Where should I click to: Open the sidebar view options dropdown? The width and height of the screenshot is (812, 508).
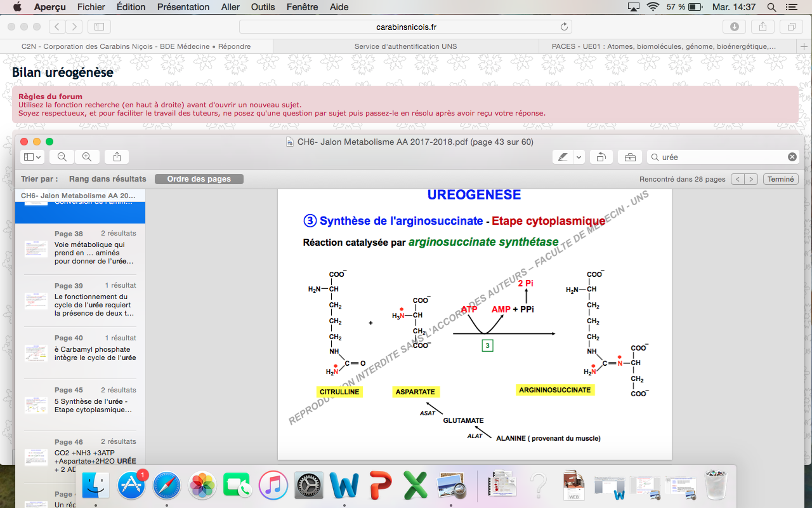[x=32, y=157]
